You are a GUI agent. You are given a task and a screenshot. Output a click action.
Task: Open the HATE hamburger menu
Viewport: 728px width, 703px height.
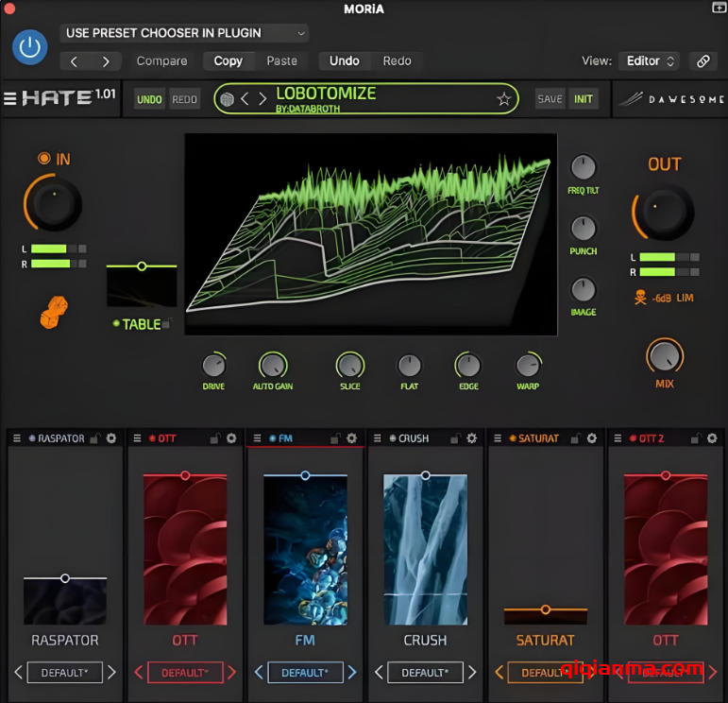coord(10,98)
